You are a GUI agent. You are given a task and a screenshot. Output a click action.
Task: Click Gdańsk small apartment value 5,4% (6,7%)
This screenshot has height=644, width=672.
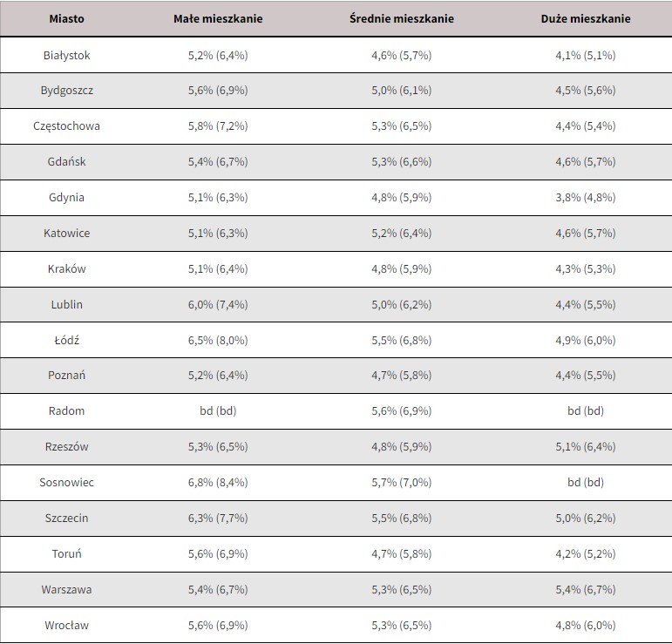click(x=218, y=162)
